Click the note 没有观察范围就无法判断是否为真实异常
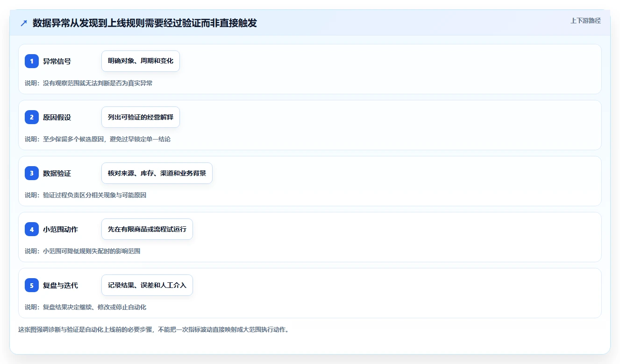 (x=98, y=83)
